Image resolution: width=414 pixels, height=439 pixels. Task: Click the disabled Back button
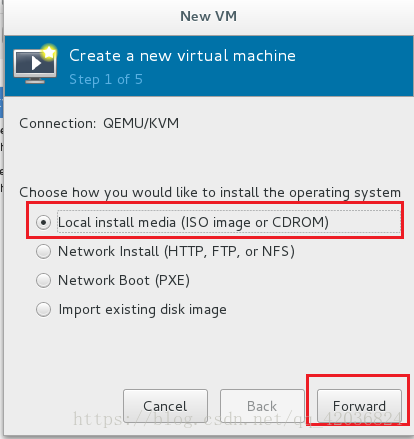point(262,406)
